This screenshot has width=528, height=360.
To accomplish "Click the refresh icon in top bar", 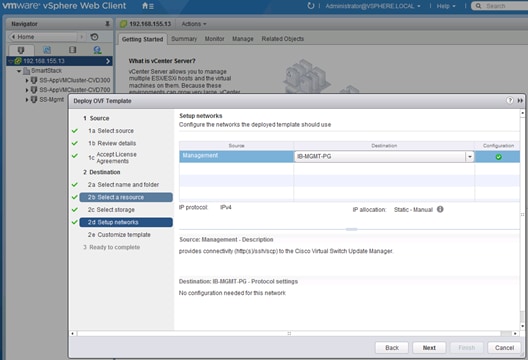I will click(x=310, y=6).
